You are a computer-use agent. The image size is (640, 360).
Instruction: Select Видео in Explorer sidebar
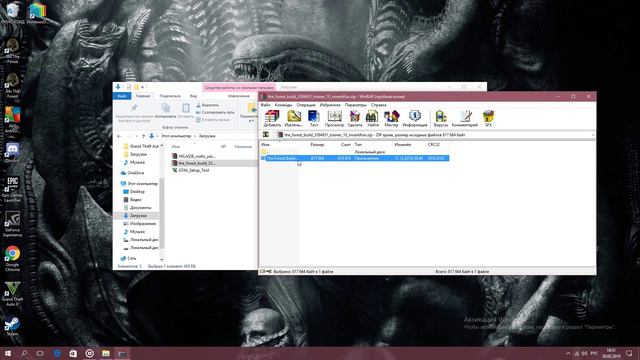tap(132, 200)
